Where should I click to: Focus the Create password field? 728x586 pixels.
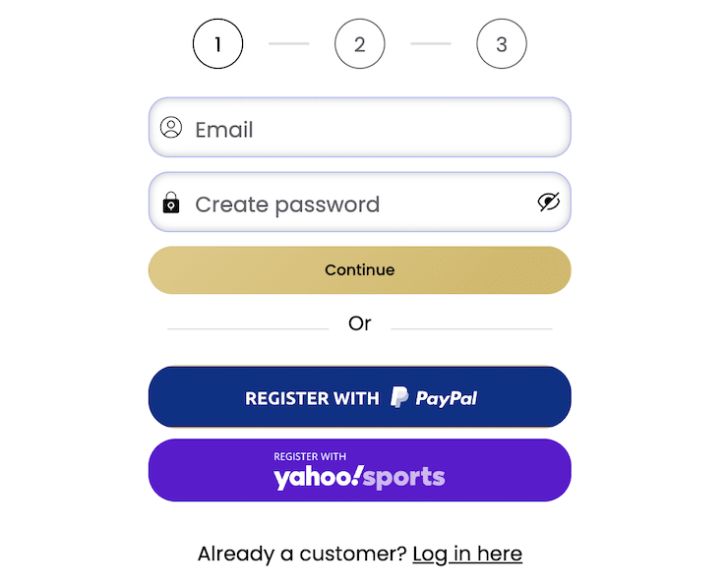360,202
